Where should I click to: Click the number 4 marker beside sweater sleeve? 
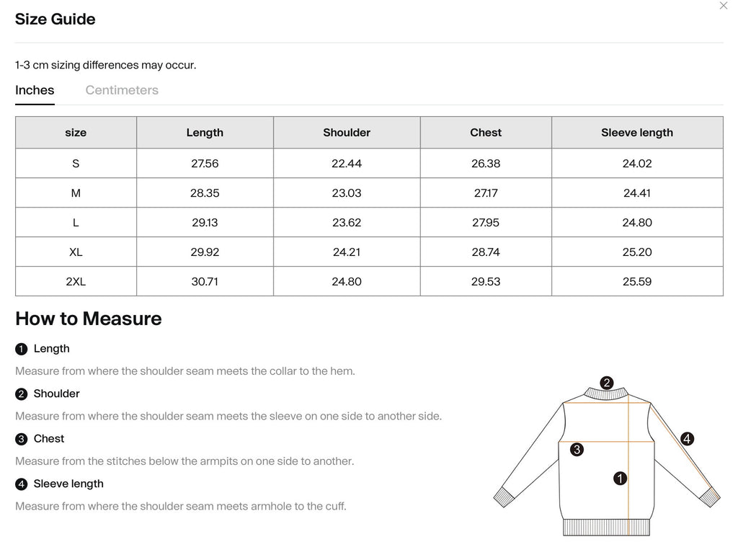click(687, 439)
